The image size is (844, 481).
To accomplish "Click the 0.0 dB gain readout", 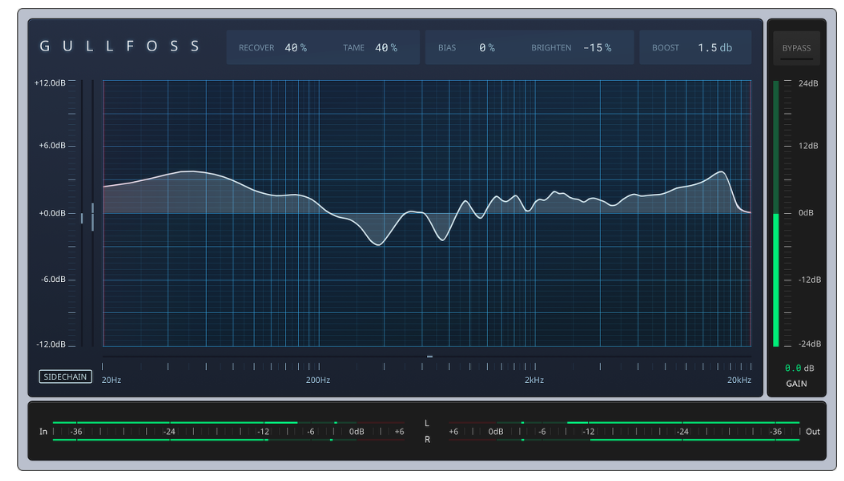I will coord(799,368).
